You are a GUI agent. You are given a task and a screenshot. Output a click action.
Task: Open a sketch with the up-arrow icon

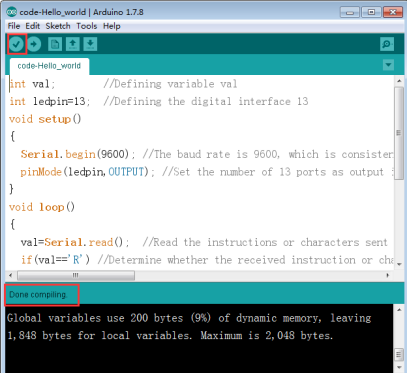pos(73,44)
